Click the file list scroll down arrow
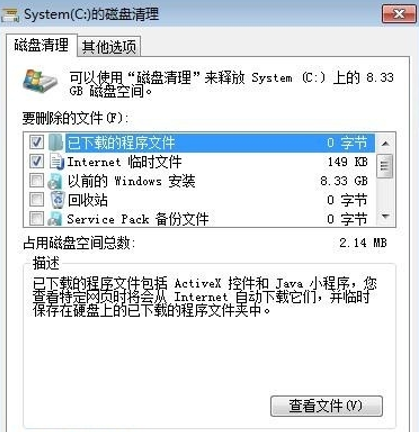The image size is (419, 432). 385,217
